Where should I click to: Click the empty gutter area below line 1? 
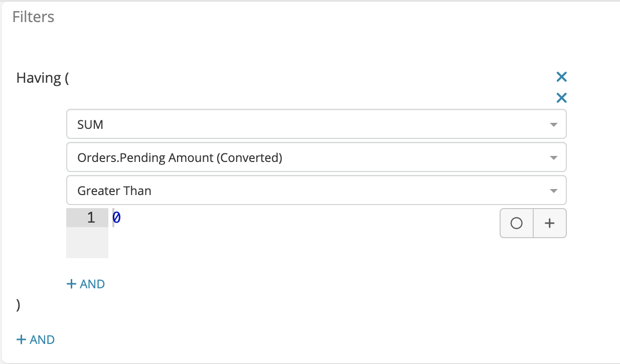pos(87,243)
